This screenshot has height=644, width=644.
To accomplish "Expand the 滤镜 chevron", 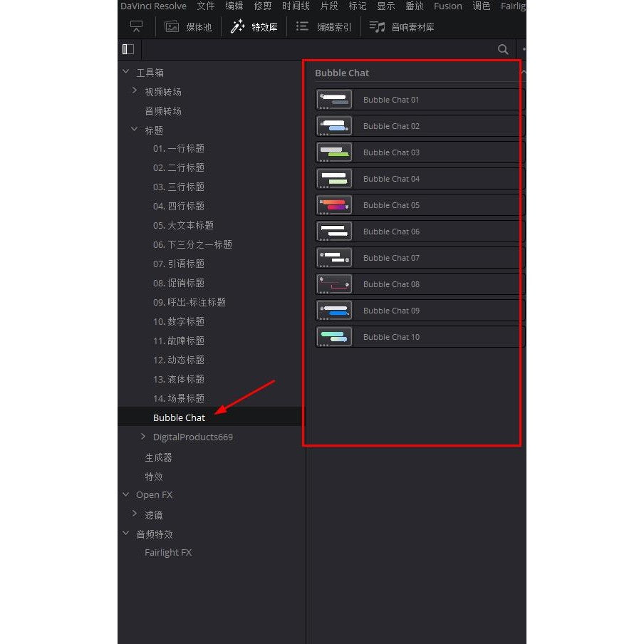I will (135, 514).
